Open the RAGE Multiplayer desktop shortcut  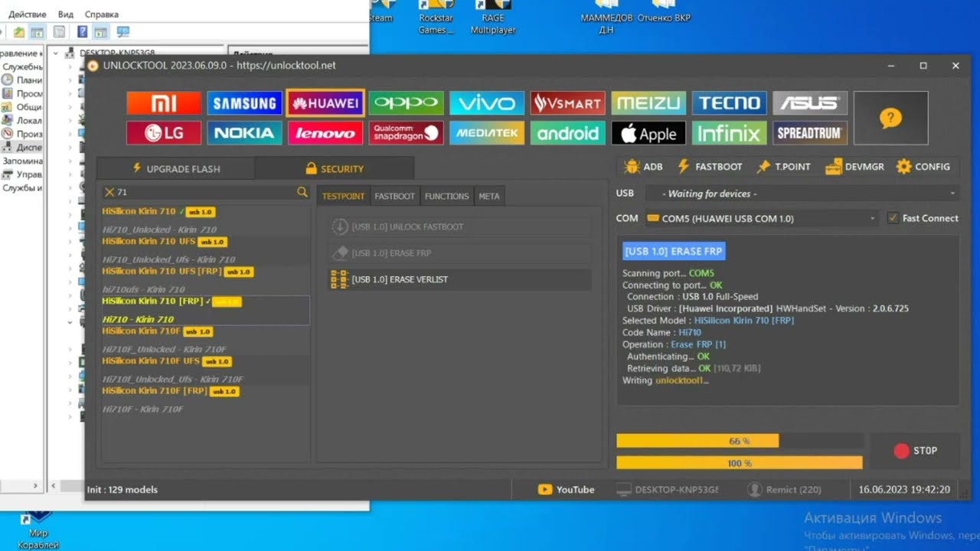coord(493,18)
